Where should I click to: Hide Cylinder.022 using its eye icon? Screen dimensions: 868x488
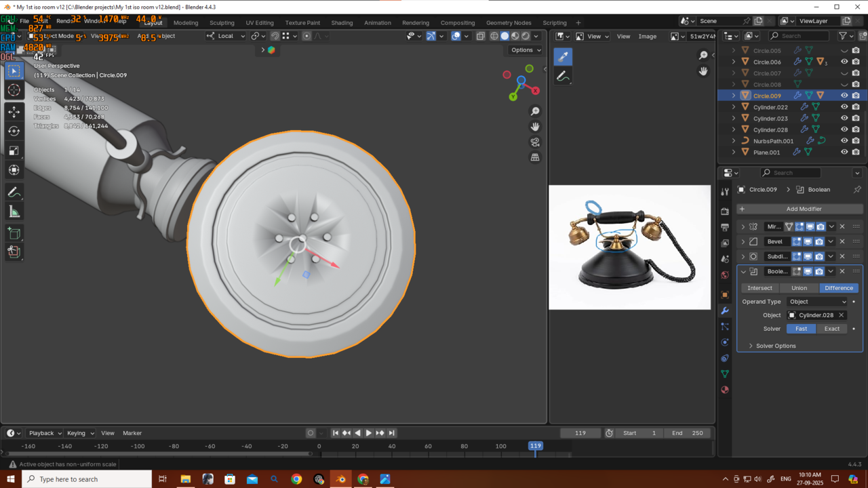pos(844,107)
